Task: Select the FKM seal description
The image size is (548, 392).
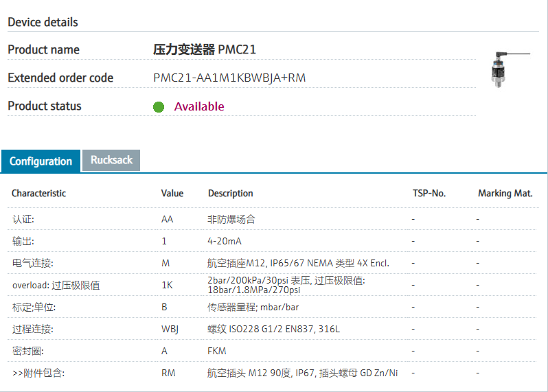Action: [x=217, y=351]
